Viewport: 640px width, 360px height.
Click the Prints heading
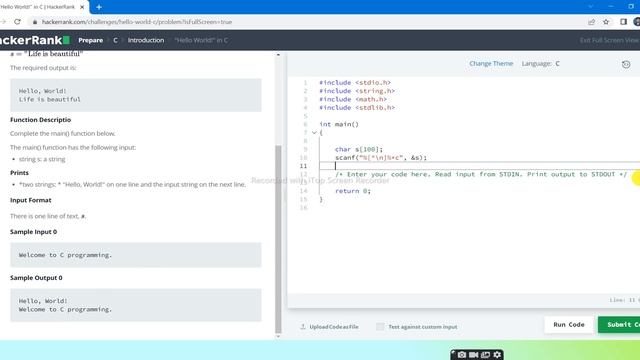point(19,173)
